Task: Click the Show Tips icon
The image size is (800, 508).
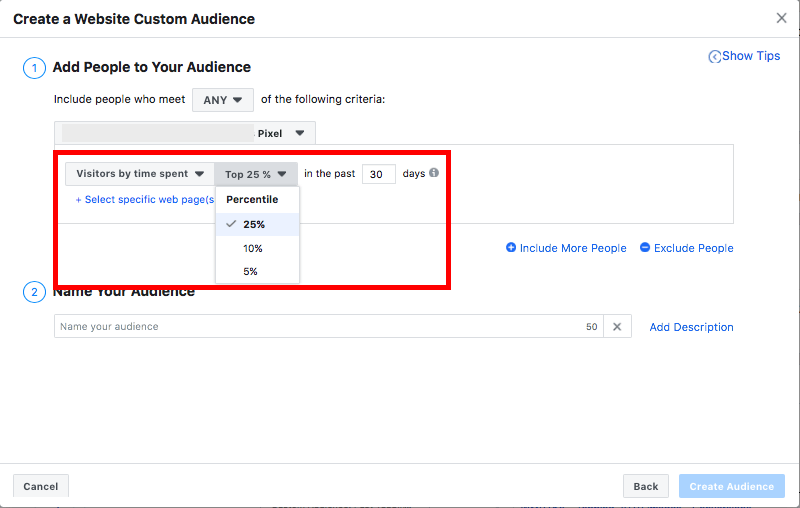Action: point(714,57)
